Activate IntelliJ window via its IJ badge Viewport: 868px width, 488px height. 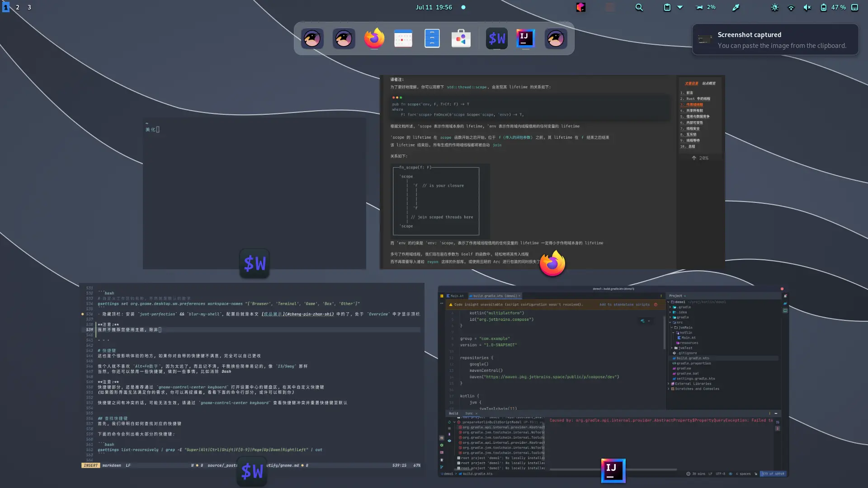point(613,470)
